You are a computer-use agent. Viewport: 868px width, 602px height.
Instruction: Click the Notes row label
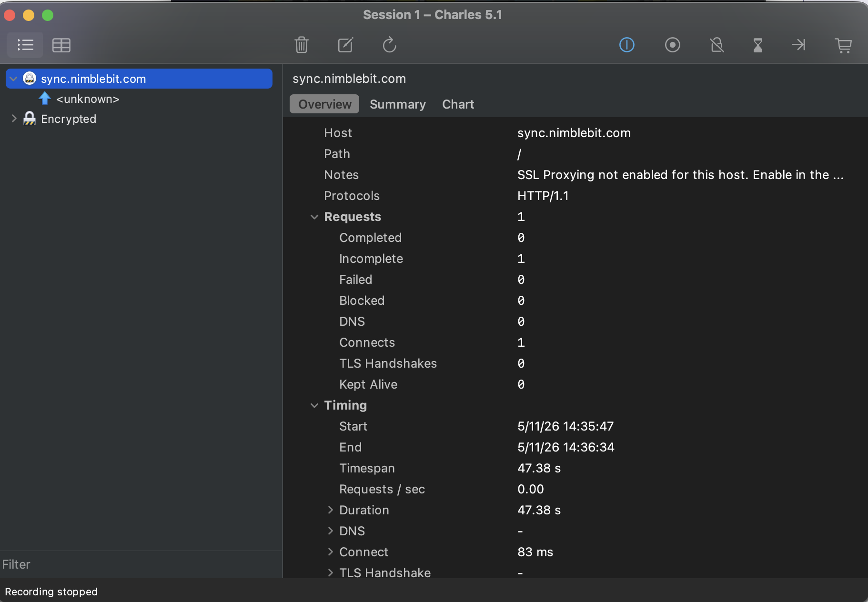[341, 175]
